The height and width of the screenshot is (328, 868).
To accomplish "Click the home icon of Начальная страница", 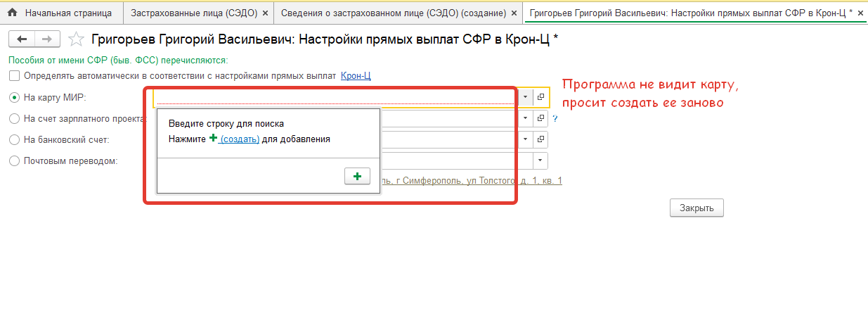I will point(12,13).
